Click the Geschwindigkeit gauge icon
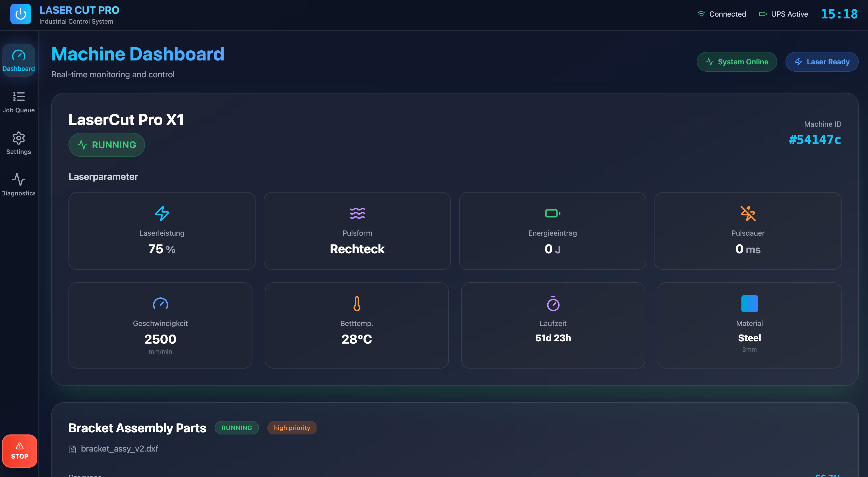Image resolution: width=868 pixels, height=477 pixels. 160,303
